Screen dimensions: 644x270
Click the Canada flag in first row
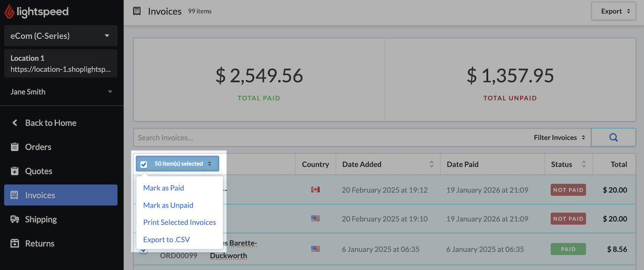(x=315, y=190)
